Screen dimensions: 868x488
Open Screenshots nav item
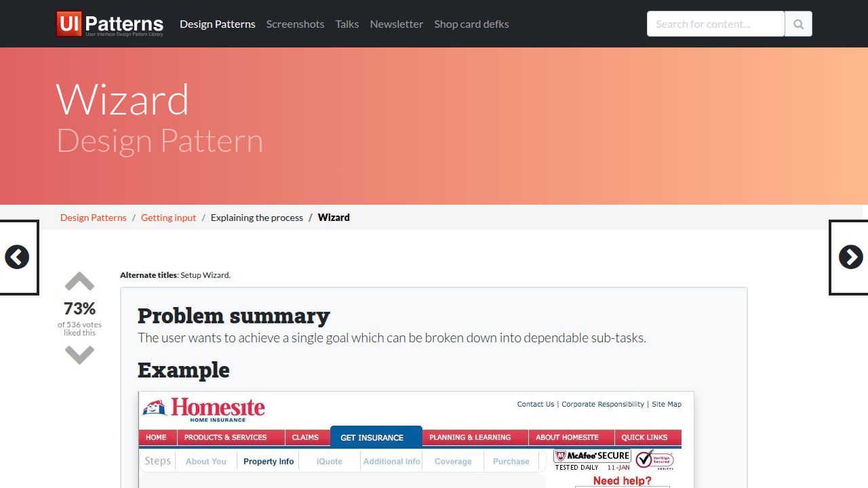pos(295,24)
